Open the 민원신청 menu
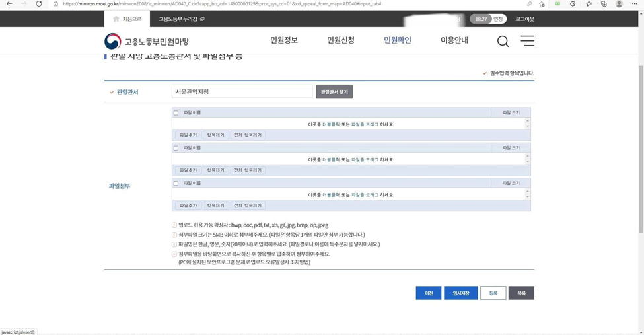The height and width of the screenshot is (335, 644). click(340, 40)
